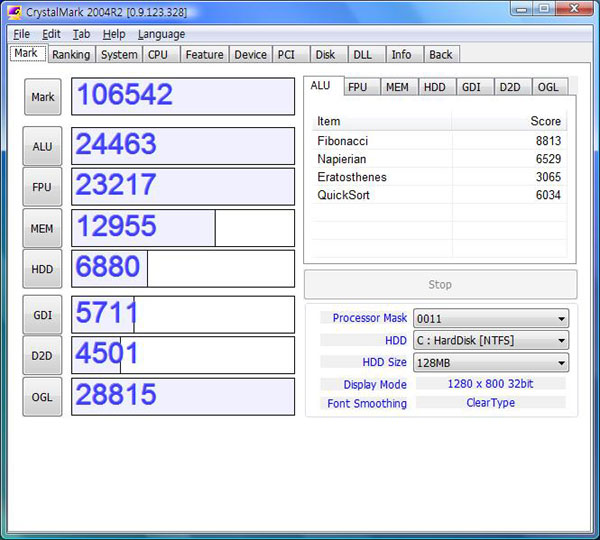Click the MEM score progress bar

183,228
